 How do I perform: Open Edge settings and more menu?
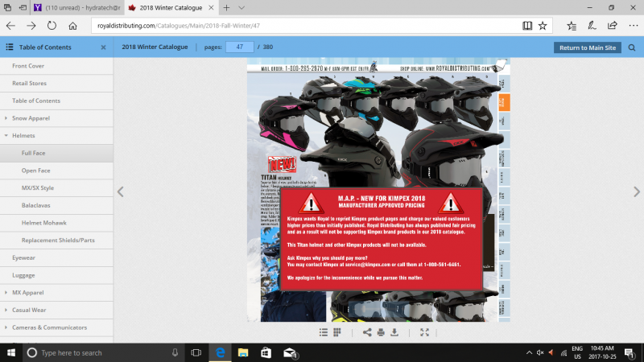(634, 26)
